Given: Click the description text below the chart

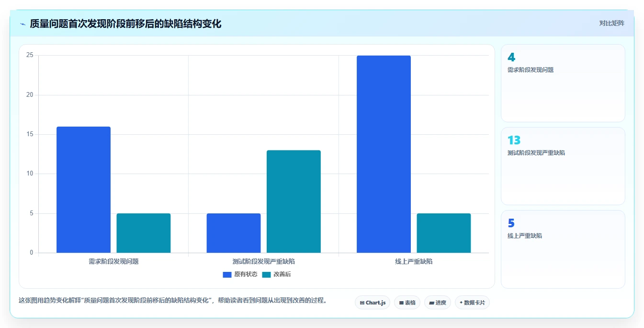Looking at the screenshot, I should (173, 301).
